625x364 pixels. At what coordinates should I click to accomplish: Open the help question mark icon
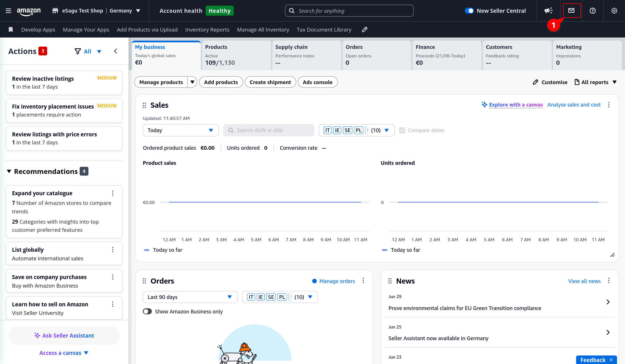point(593,11)
